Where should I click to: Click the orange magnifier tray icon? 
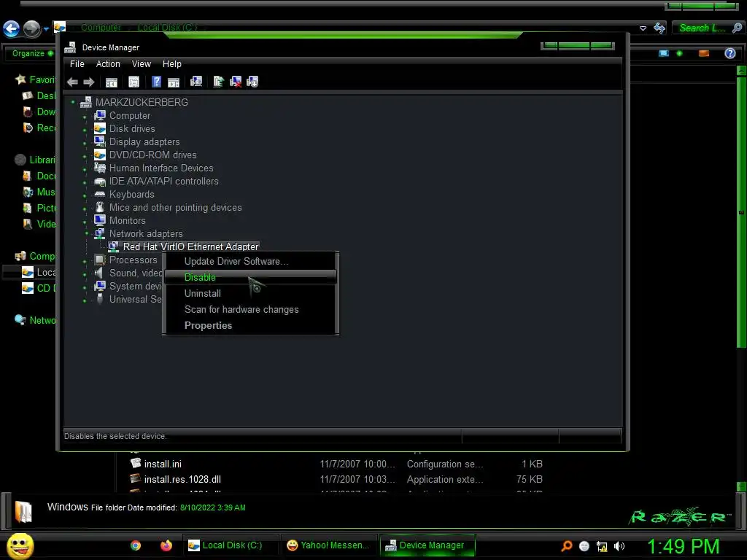566,545
